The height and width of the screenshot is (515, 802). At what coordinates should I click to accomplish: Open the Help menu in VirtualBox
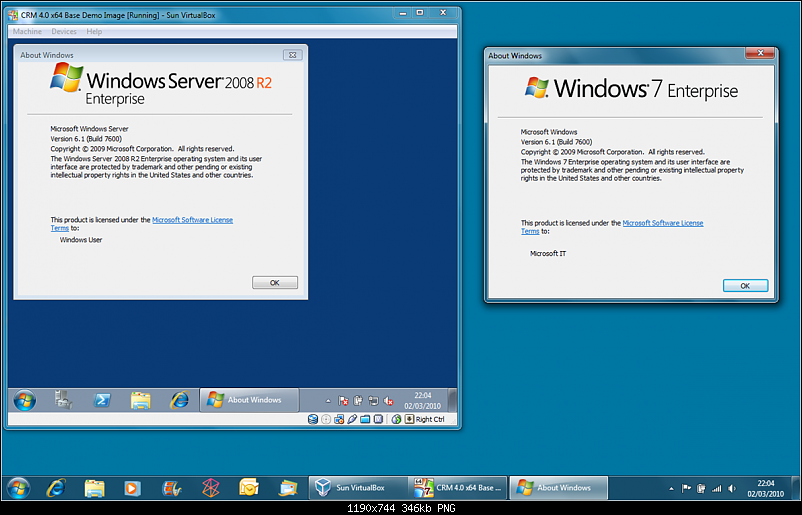[x=94, y=31]
